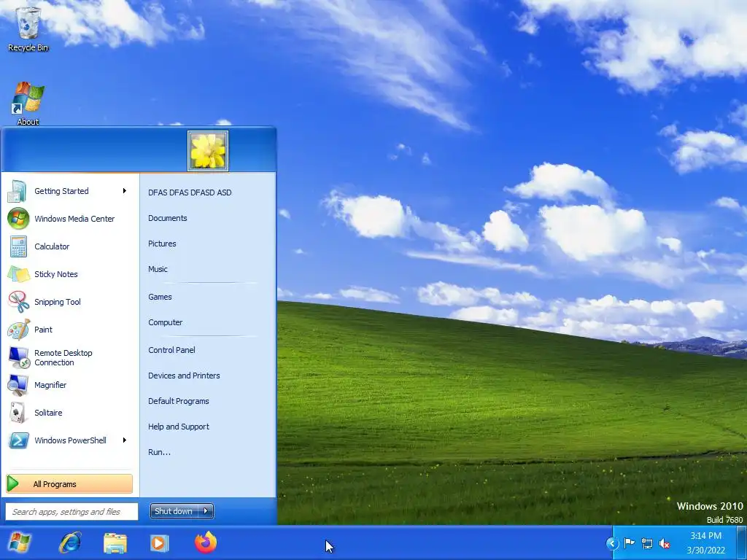This screenshot has width=747, height=560.
Task: Open the Run... dialog
Action: [159, 452]
